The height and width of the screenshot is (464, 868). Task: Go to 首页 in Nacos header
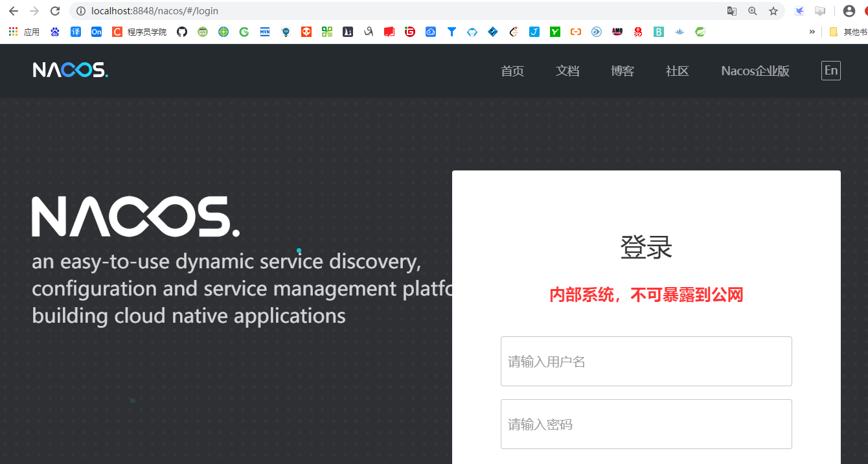point(512,71)
